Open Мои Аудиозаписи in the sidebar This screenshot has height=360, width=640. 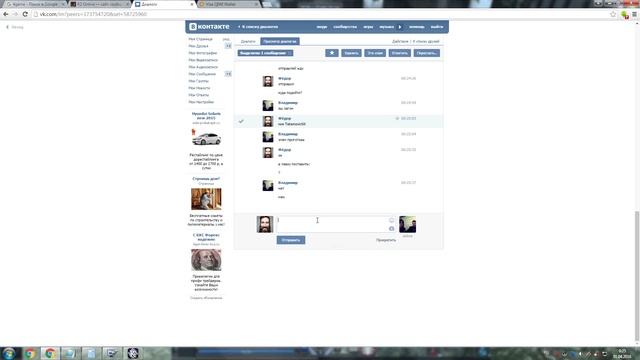[x=203, y=67]
